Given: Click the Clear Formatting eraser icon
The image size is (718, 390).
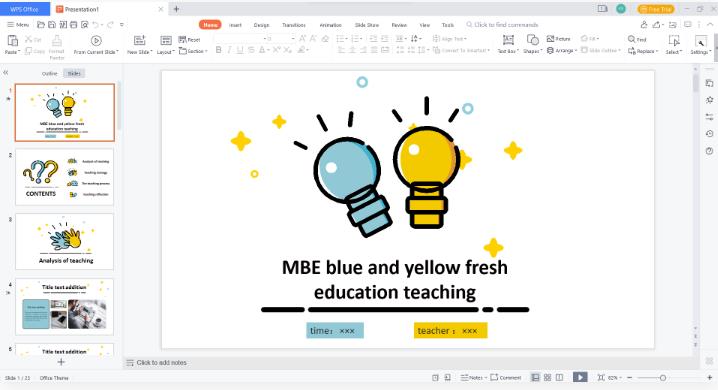Looking at the screenshot, I should (x=325, y=39).
